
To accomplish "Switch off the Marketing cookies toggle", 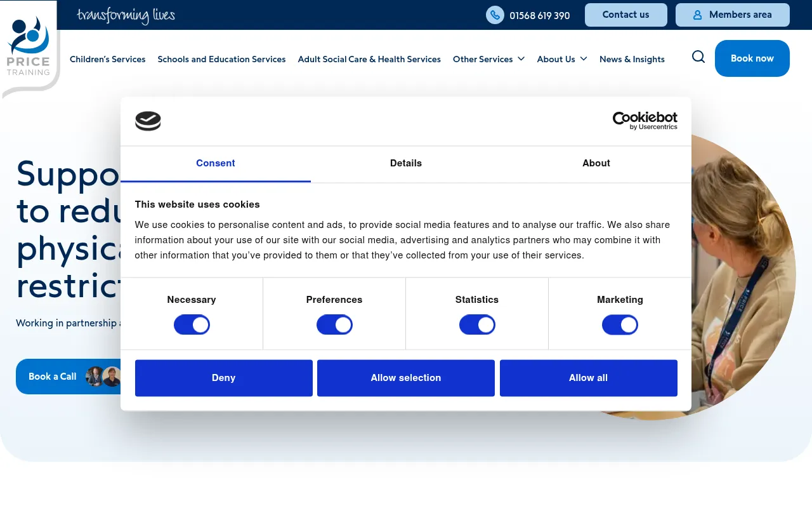I will 620,325.
